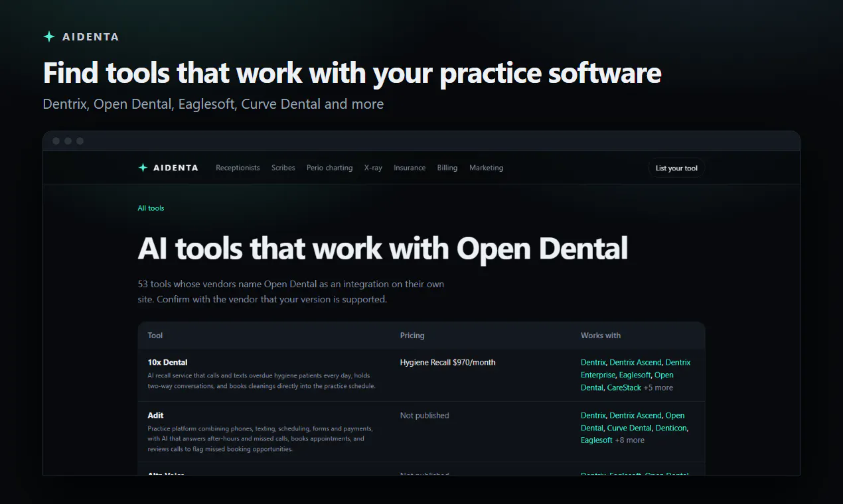Click the "Find tools that work with your practice software" headline
Screen dimensions: 843x504
point(352,73)
